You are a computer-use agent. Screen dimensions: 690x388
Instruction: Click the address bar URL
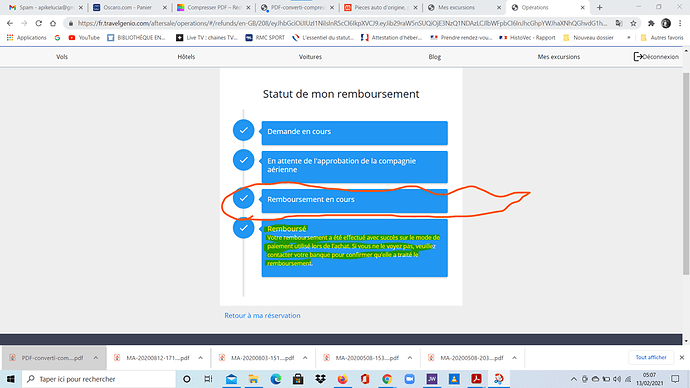342,23
